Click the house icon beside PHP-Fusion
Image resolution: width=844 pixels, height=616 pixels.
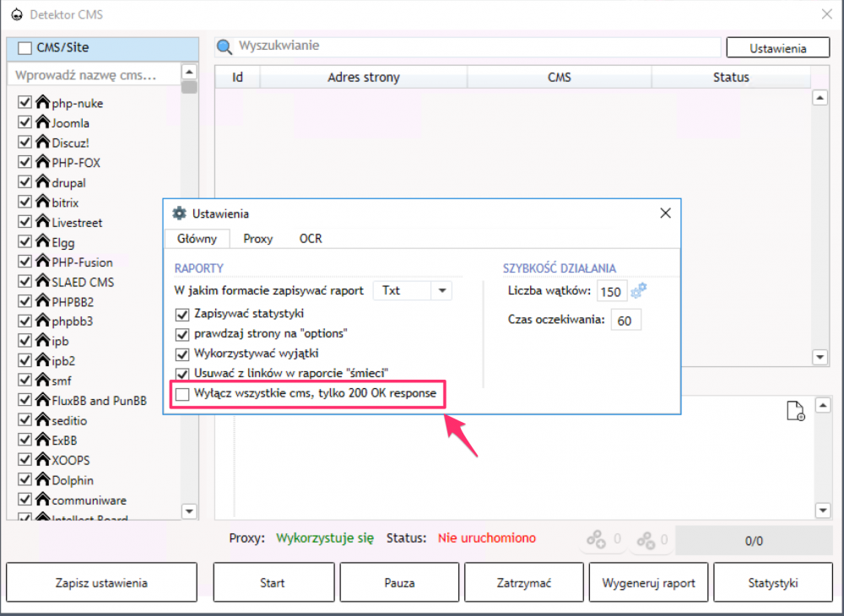tap(42, 261)
